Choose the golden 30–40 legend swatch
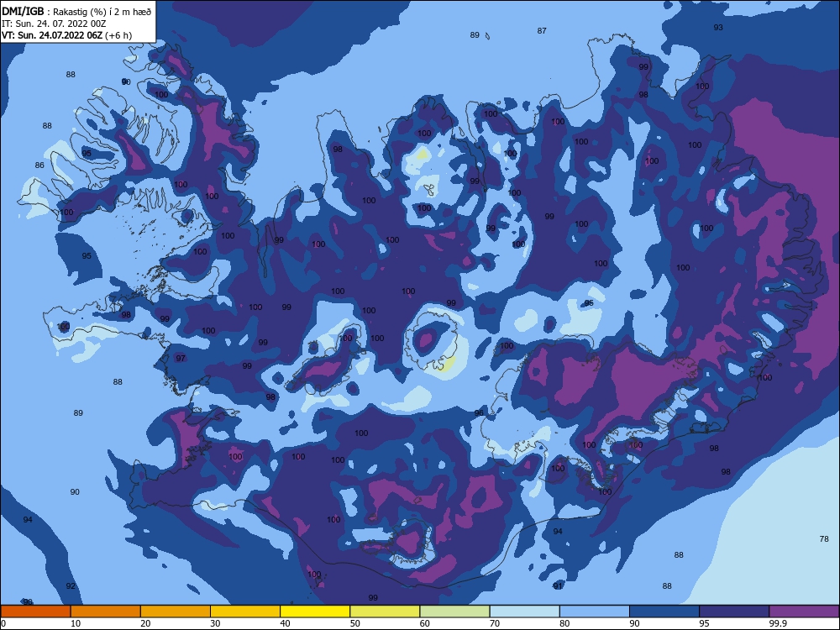Image resolution: width=840 pixels, height=630 pixels. 245,612
